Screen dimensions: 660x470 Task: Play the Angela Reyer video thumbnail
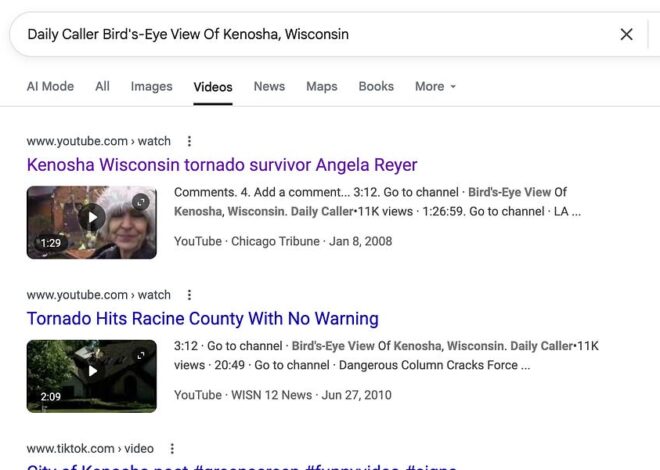point(92,218)
